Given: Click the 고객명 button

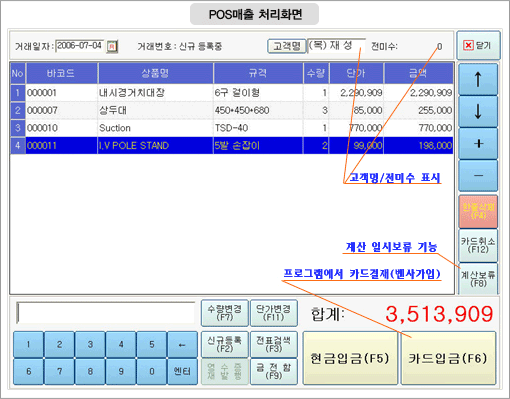Looking at the screenshot, I should click(287, 46).
